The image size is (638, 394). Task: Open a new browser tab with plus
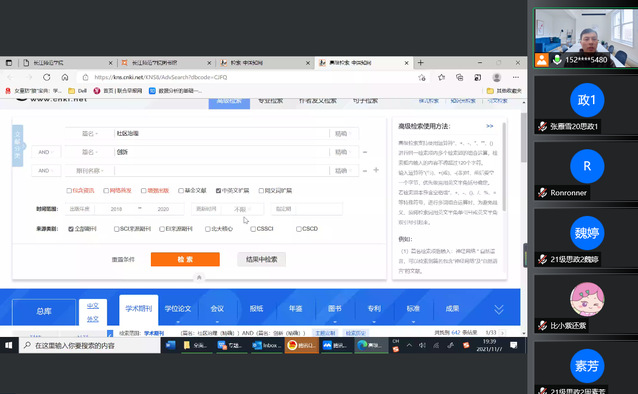pos(421,63)
